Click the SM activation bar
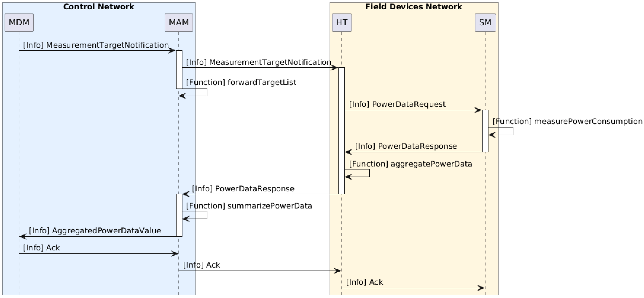 point(485,131)
